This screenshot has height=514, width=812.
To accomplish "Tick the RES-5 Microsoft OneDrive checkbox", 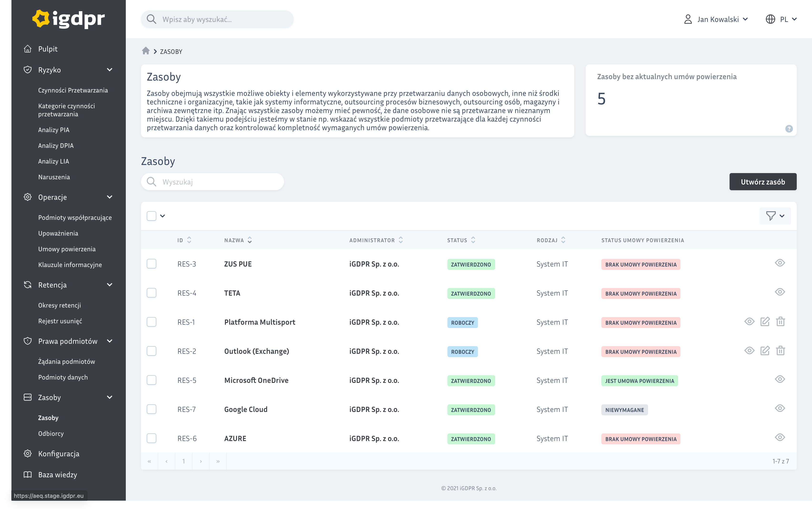I will pos(151,380).
